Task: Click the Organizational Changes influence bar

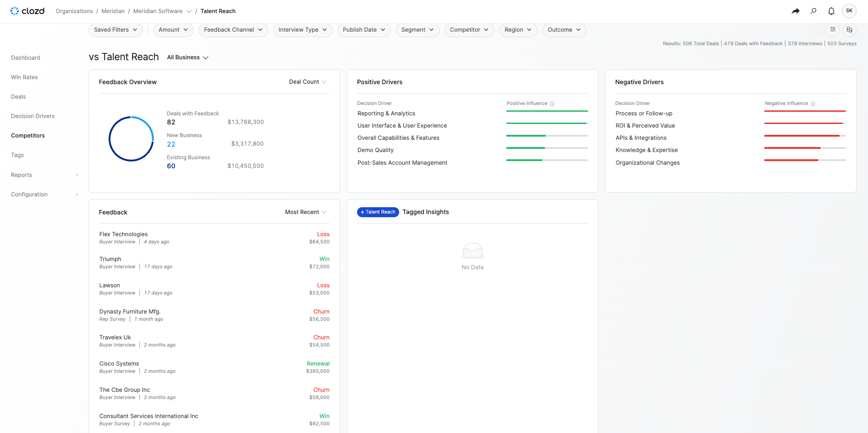Action: (805, 160)
